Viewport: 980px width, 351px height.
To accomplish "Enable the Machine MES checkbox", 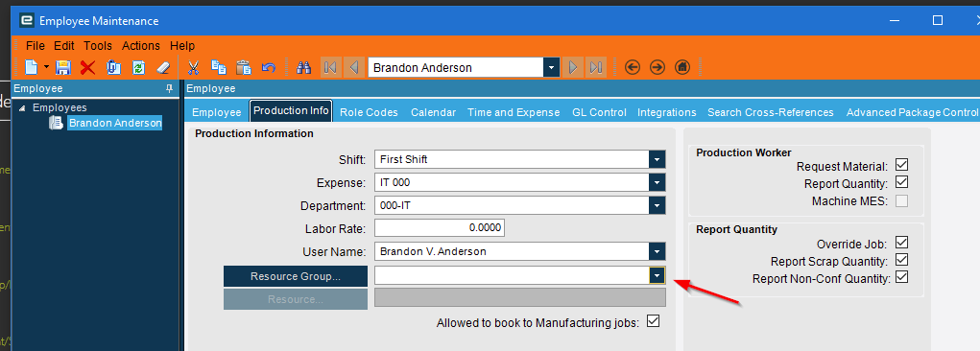I will click(x=901, y=200).
